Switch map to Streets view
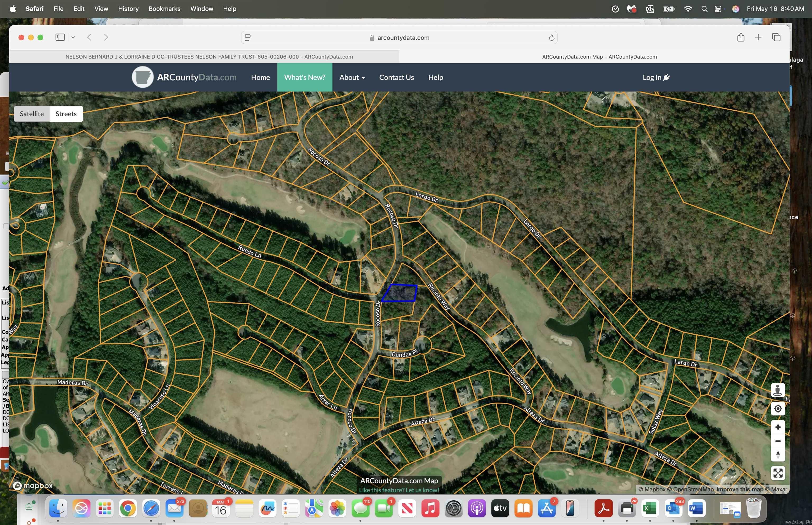The image size is (812, 525). [66, 114]
